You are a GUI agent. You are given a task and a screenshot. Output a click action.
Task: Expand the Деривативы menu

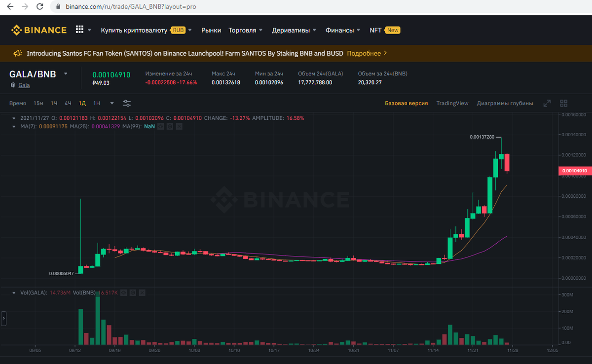tap(294, 30)
